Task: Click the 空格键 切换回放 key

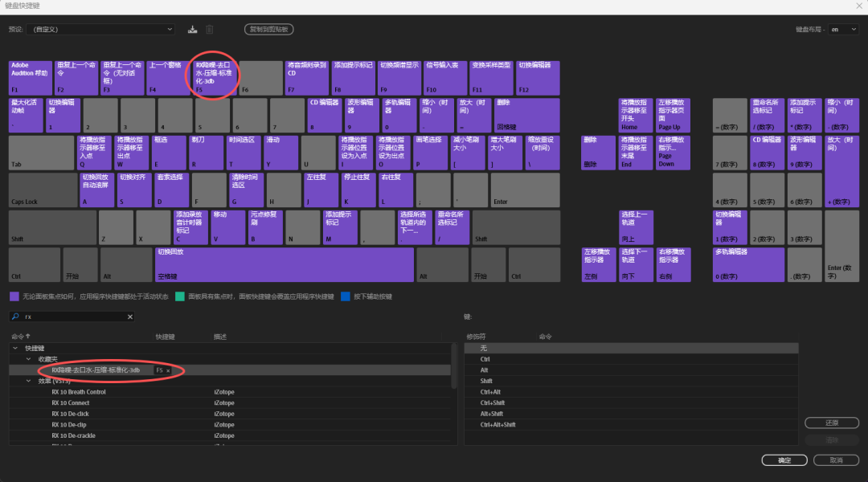Action: tap(285, 265)
